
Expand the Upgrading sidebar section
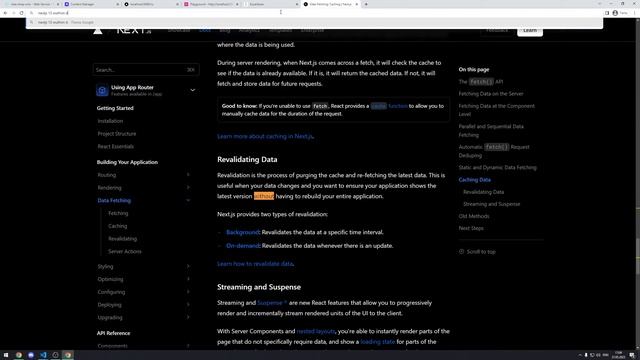188,318
